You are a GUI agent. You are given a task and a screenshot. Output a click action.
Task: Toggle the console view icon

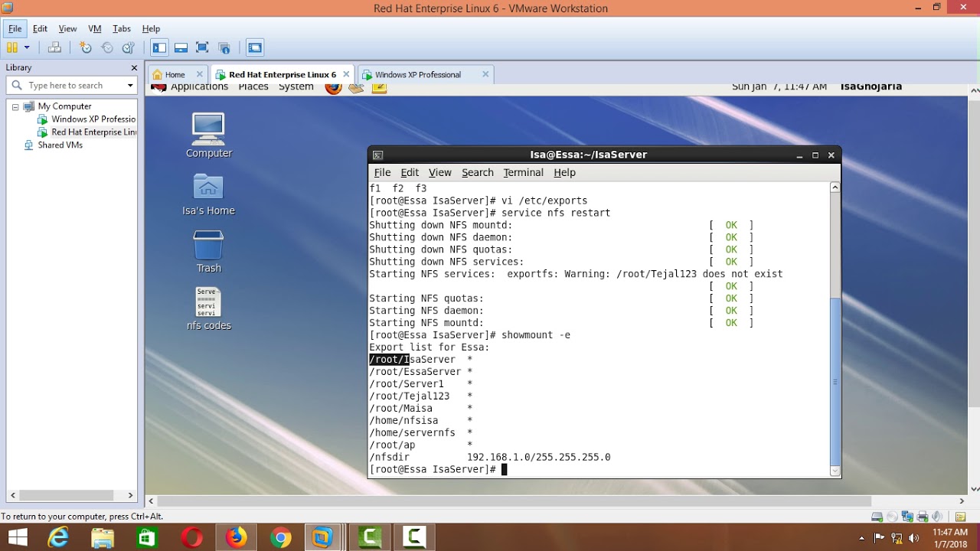(255, 47)
